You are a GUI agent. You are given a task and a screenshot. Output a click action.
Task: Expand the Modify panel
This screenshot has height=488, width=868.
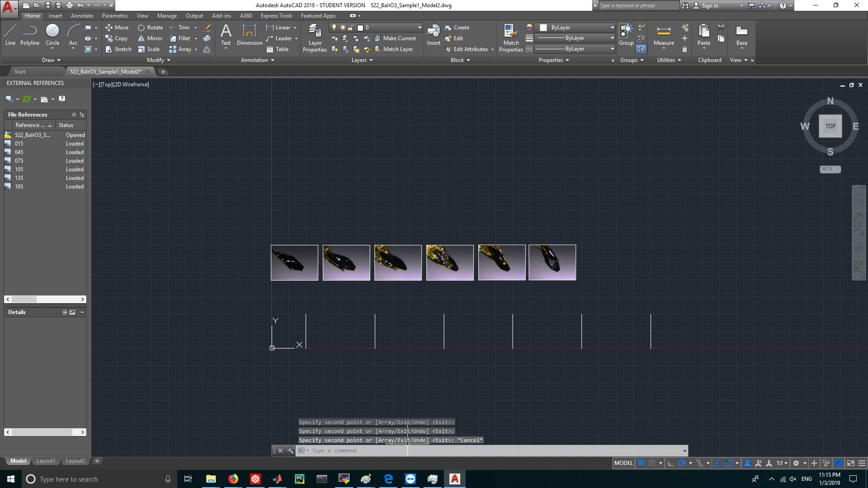tap(159, 60)
